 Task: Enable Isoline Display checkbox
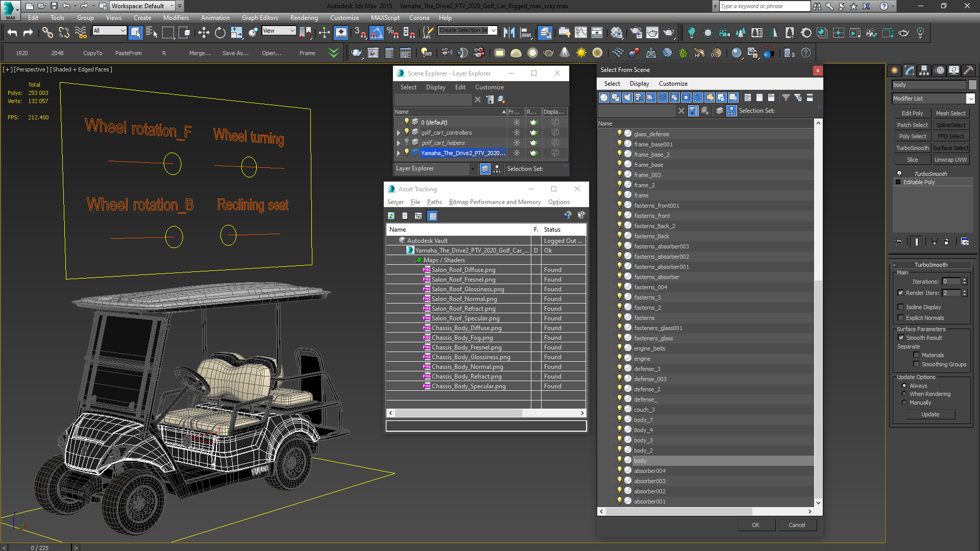900,307
